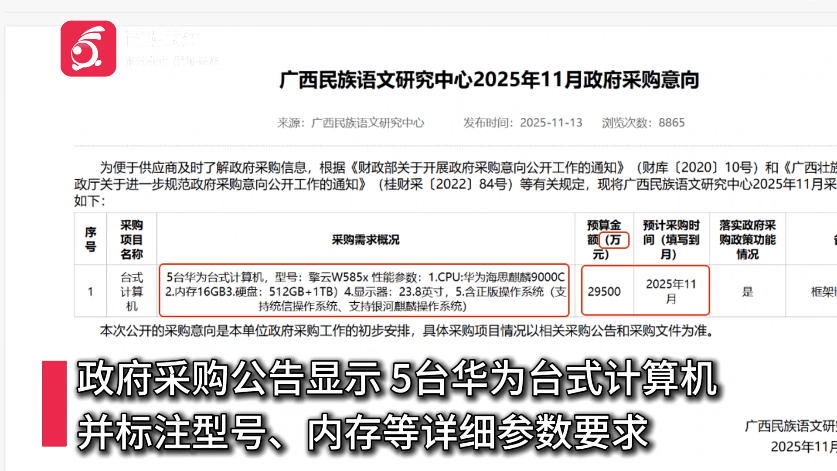
Task: Click the row number cell 1
Action: click(x=91, y=291)
